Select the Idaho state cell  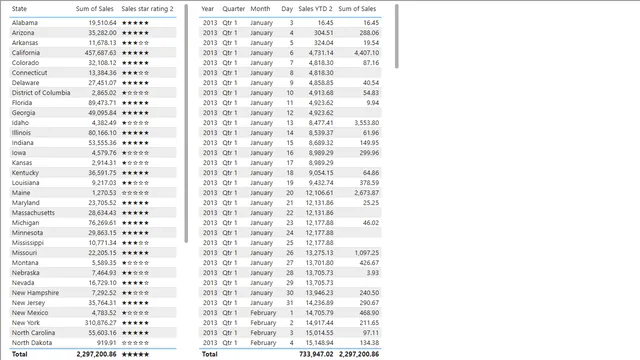click(x=20, y=123)
